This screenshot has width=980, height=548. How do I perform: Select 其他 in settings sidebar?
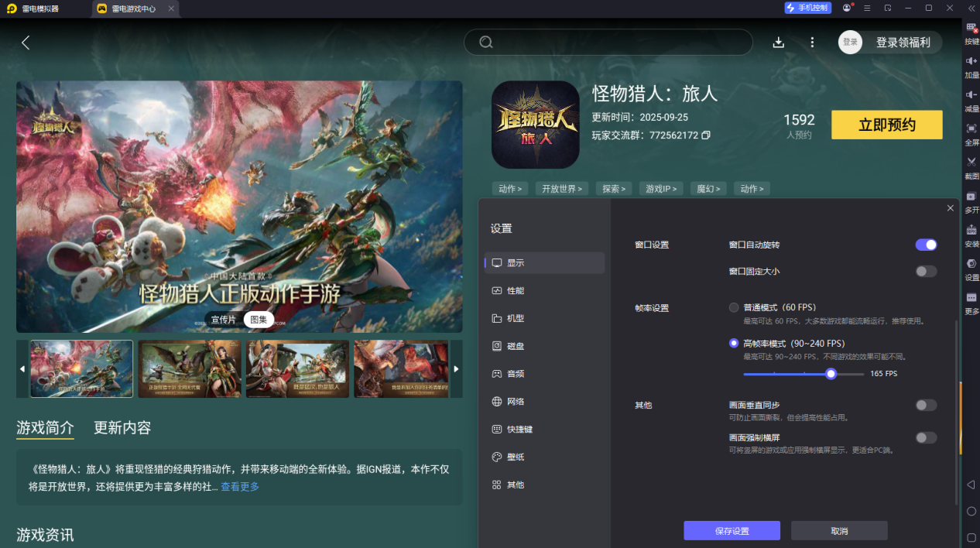point(544,485)
